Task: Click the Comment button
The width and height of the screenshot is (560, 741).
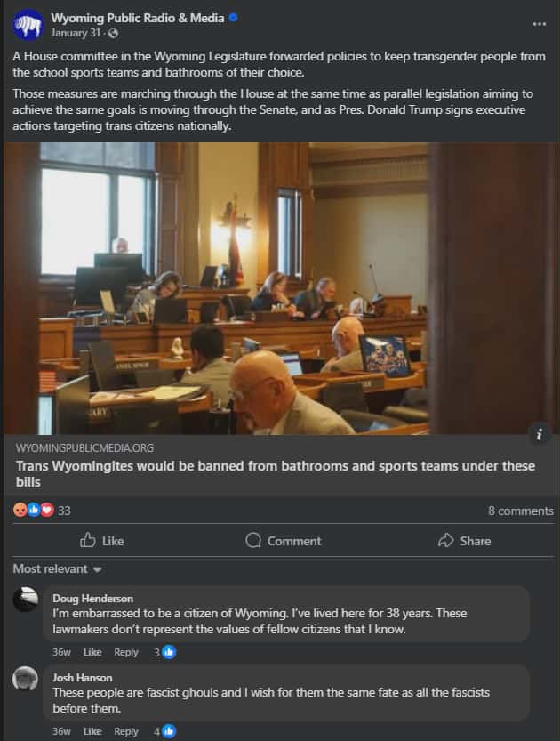Action: tap(284, 541)
